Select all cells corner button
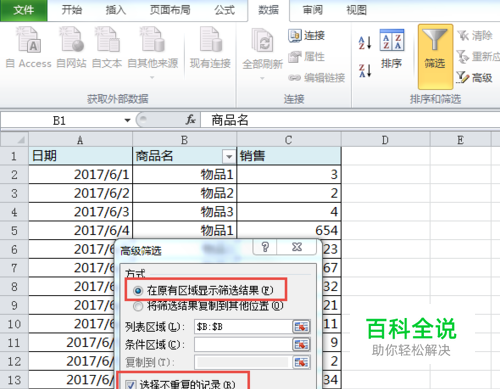 (x=14, y=139)
